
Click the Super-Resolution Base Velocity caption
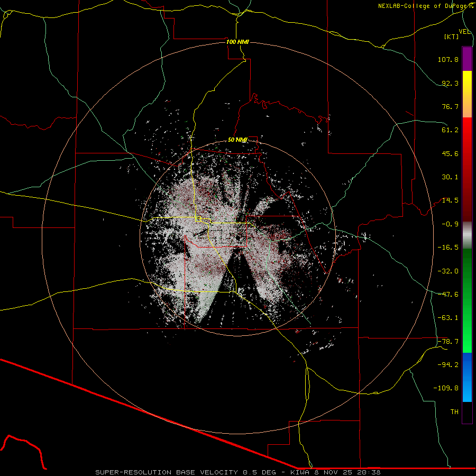[x=237, y=472]
